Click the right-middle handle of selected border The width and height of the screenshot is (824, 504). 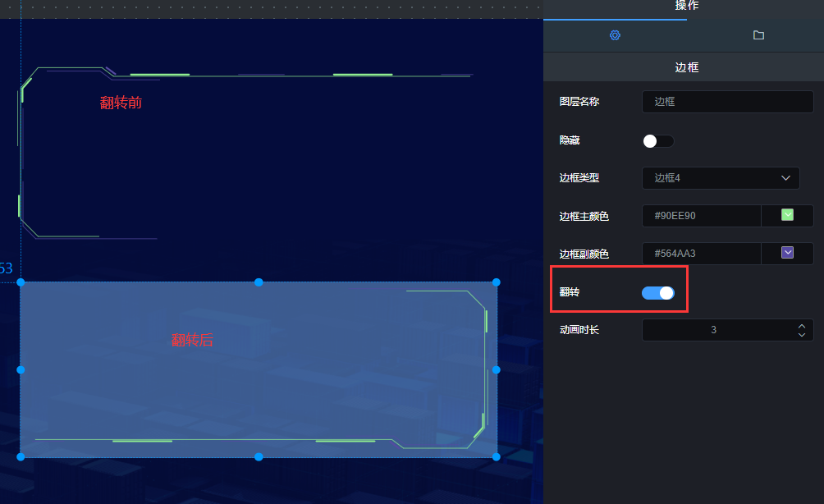(496, 370)
